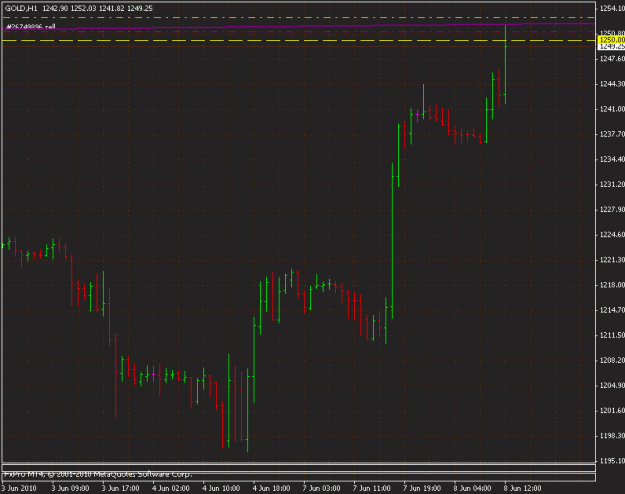Screen dimensions: 625x494
Task: Click the 3 Jun 2010 date label
Action: 19,488
